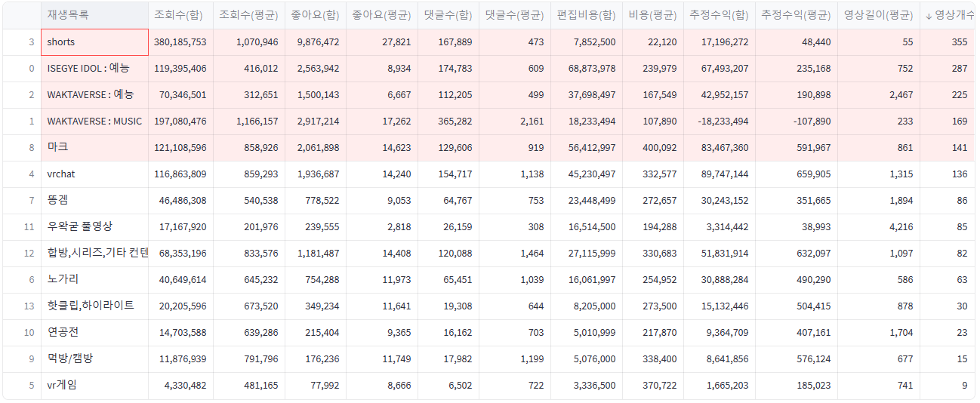
Task: Click the negative value -18,233,494
Action: (x=719, y=122)
